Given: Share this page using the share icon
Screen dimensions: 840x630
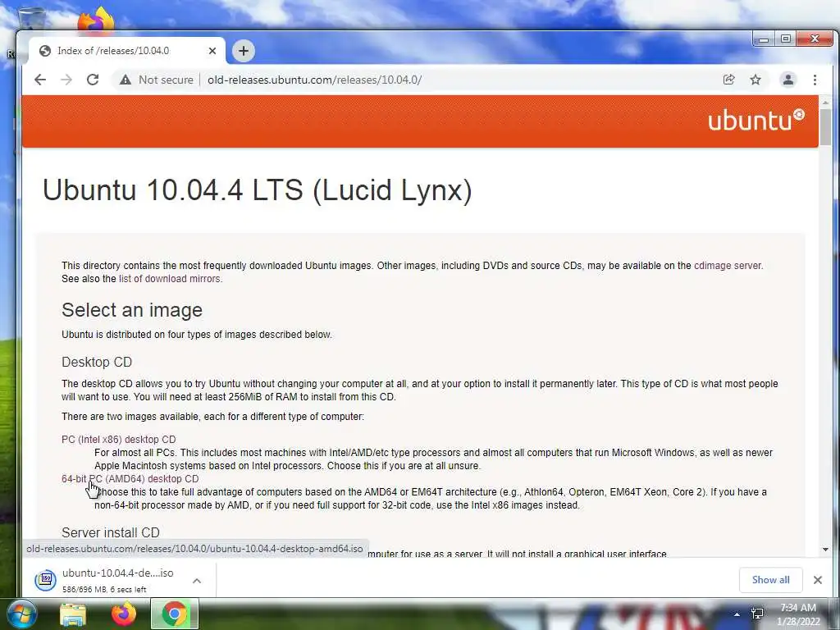Looking at the screenshot, I should click(728, 80).
